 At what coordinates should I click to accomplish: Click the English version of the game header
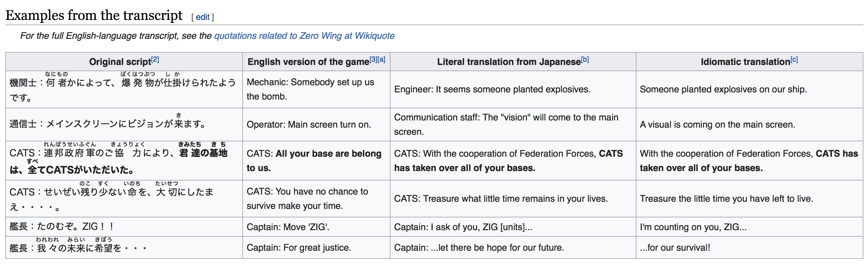point(308,62)
